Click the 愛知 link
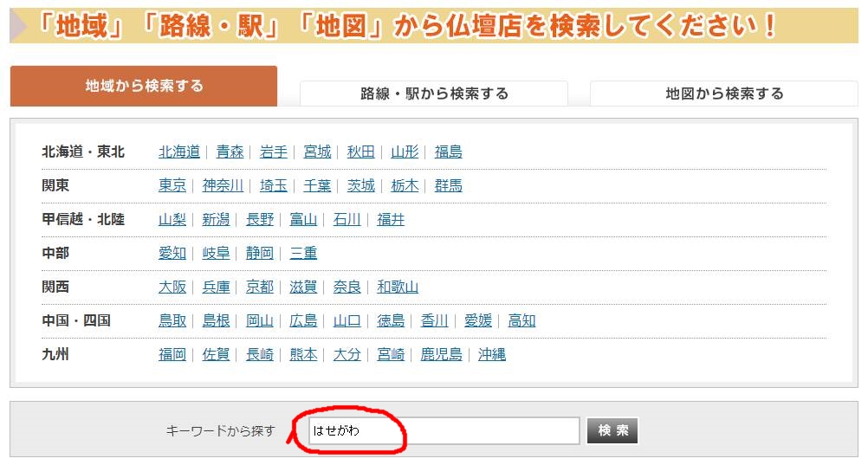Image resolution: width=868 pixels, height=465 pixels. tap(172, 253)
